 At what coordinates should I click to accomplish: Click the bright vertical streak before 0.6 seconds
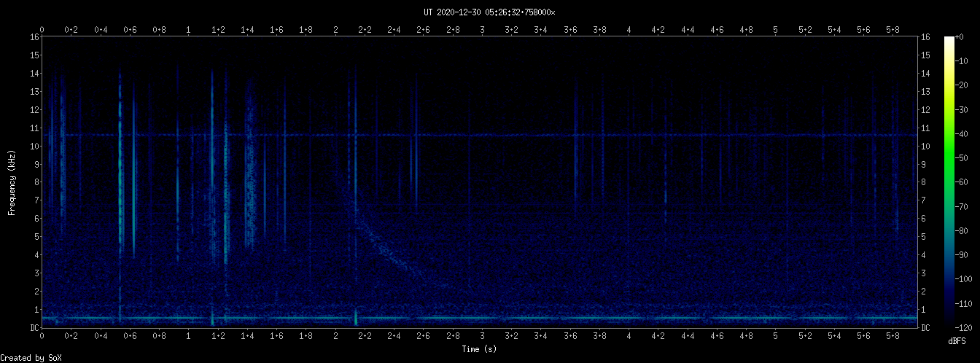(120, 182)
